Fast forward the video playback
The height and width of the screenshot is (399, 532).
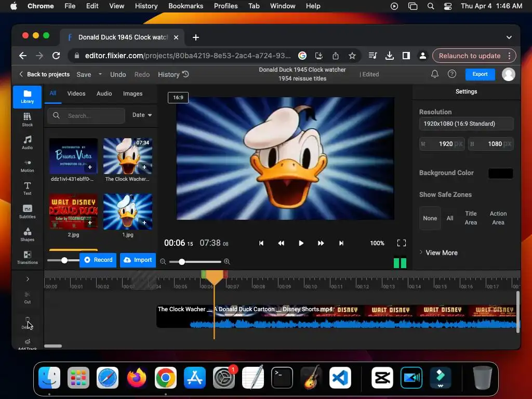321,243
